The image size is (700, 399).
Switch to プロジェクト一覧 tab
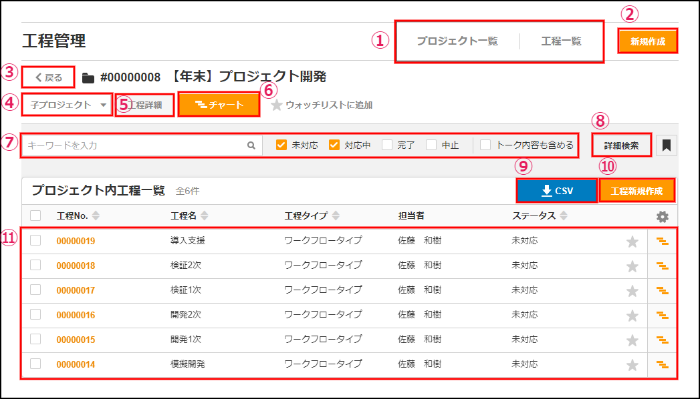pos(457,42)
